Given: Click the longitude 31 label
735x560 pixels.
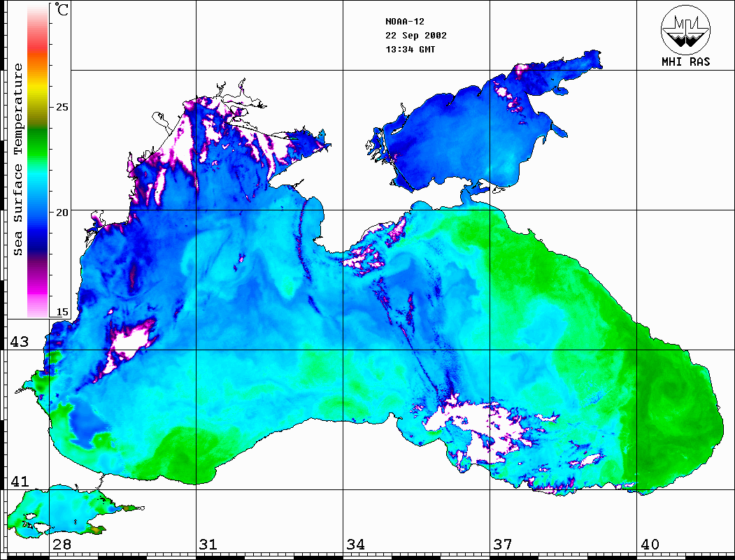Looking at the screenshot, I should (208, 545).
